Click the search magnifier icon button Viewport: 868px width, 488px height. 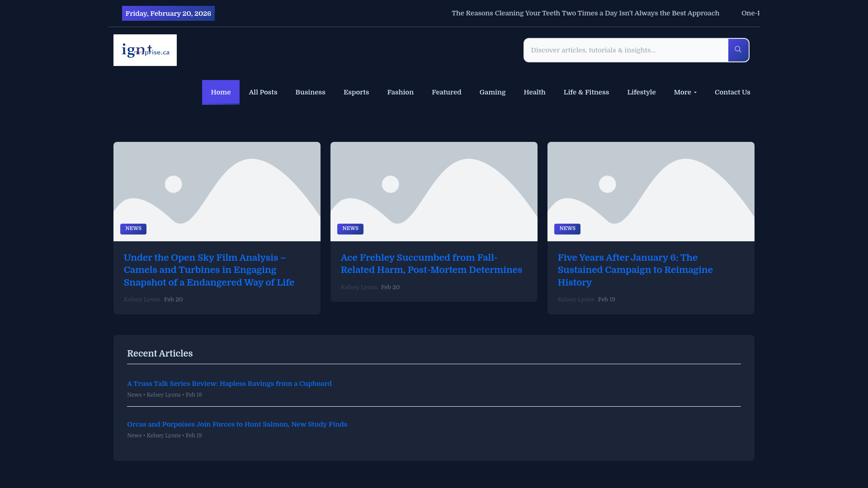coord(738,50)
